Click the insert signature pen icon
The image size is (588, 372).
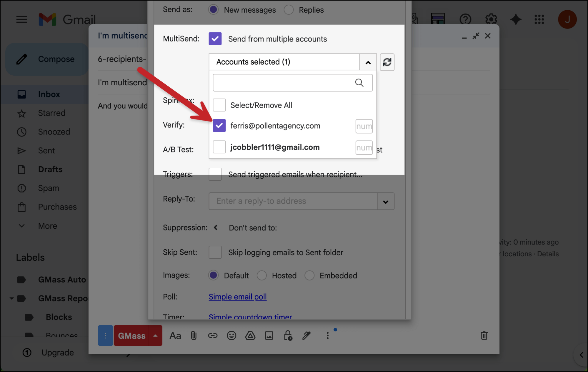[307, 336]
